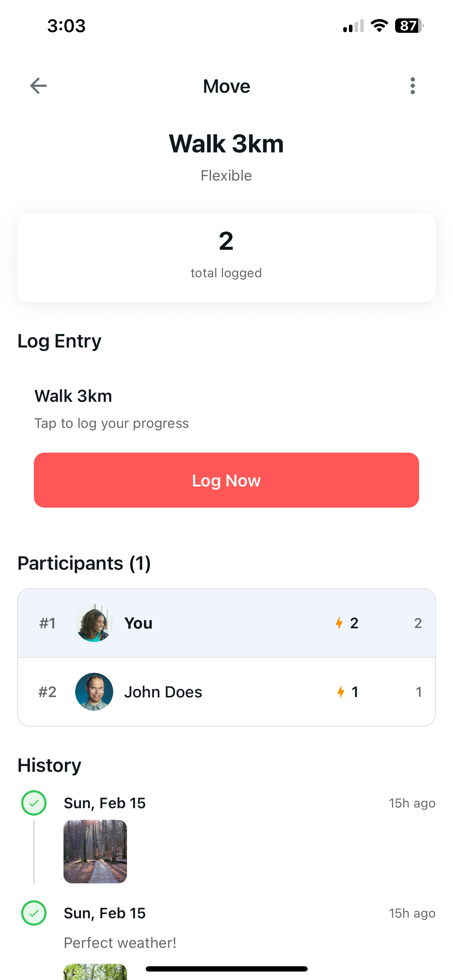The height and width of the screenshot is (980, 453).
Task: Click the total logged counter card
Action: coord(226,257)
